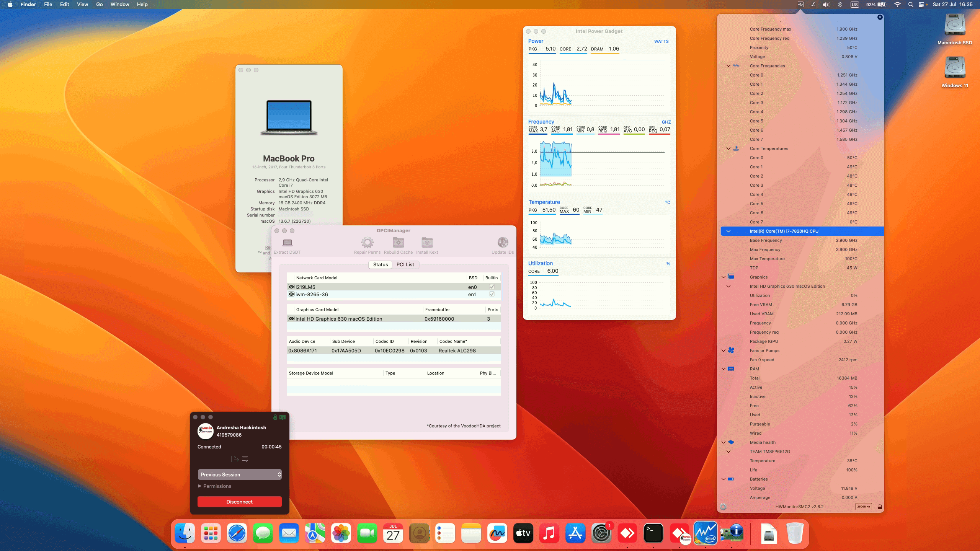Click the Wi-Fi menu bar icon
Screen dimensions: 980x551
(897, 5)
